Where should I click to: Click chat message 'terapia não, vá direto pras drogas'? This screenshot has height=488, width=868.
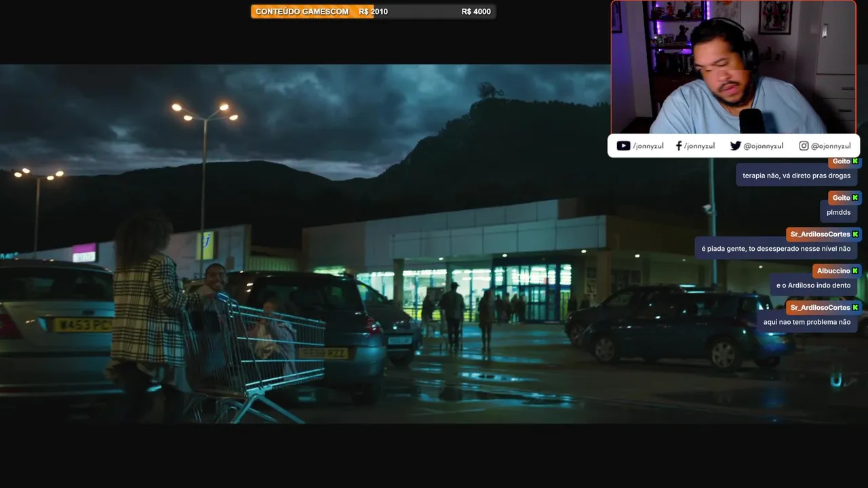(x=796, y=176)
